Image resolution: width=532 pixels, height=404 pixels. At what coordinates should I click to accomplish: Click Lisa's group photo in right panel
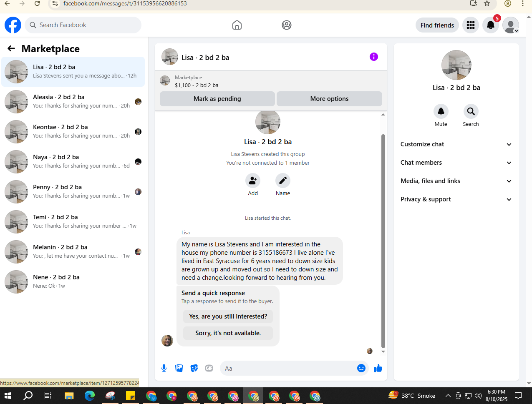pyautogui.click(x=456, y=65)
